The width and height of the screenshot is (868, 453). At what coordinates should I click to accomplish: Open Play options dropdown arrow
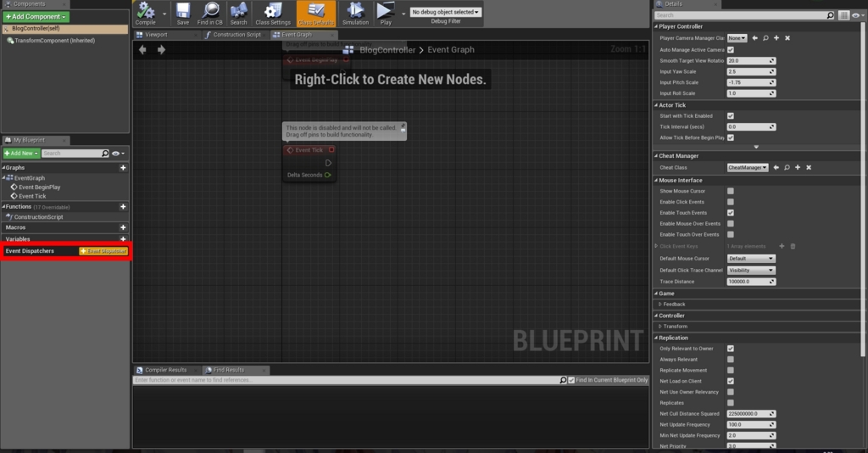[x=403, y=14]
